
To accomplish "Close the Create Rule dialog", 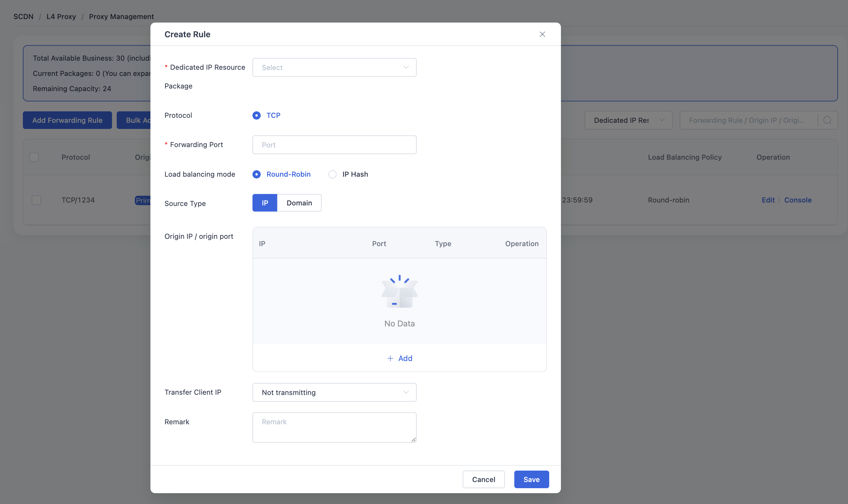I will click(542, 34).
